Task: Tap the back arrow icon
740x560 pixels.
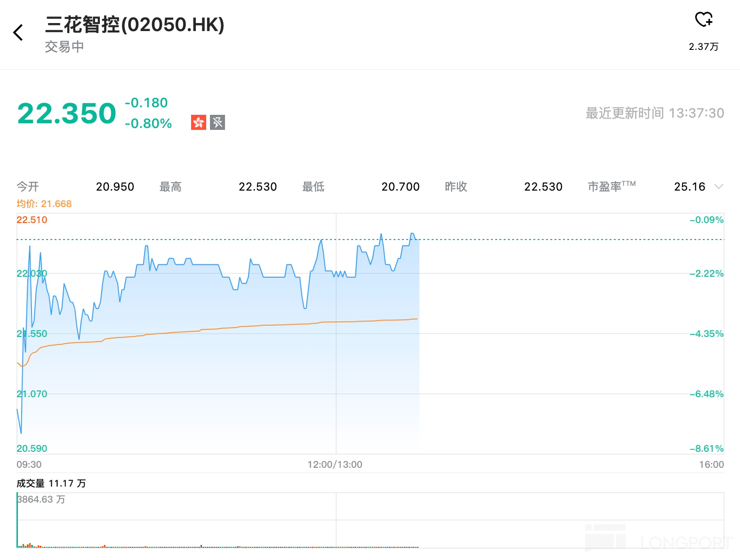Action: 18,32
